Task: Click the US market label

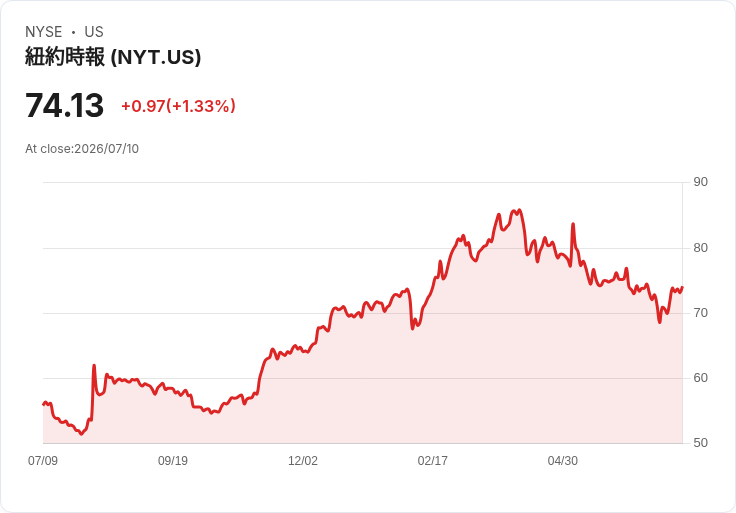Action: click(94, 32)
